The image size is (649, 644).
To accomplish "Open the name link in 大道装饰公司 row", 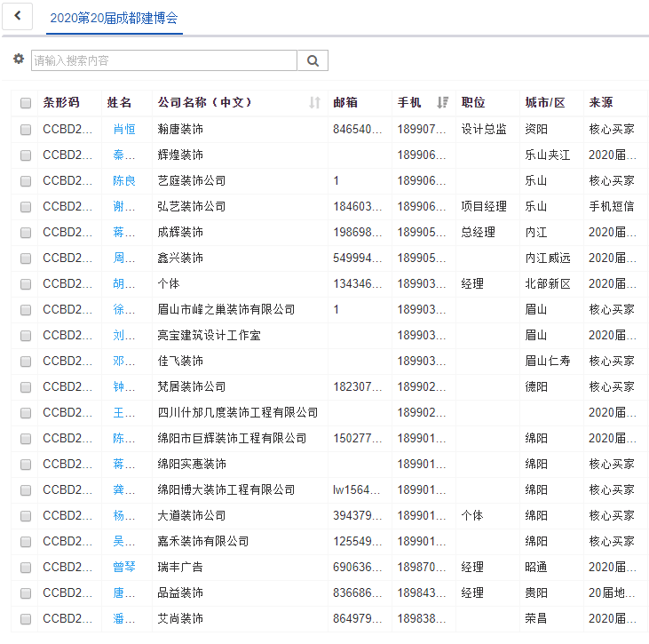I will tap(123, 515).
